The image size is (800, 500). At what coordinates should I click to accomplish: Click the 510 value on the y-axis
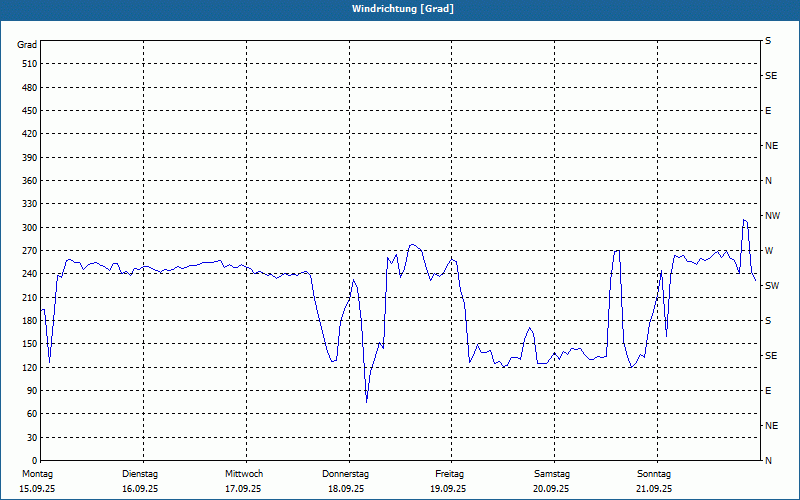(x=30, y=64)
